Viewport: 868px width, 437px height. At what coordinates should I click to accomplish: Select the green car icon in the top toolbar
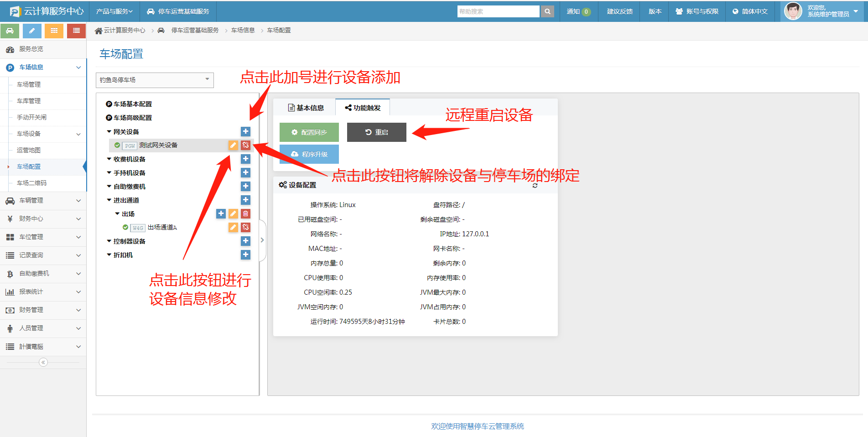click(10, 31)
